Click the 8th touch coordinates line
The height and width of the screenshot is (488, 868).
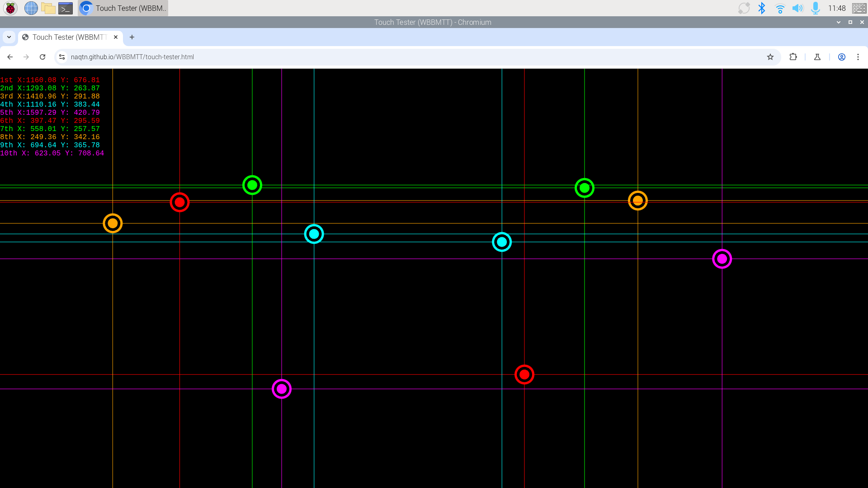click(50, 137)
